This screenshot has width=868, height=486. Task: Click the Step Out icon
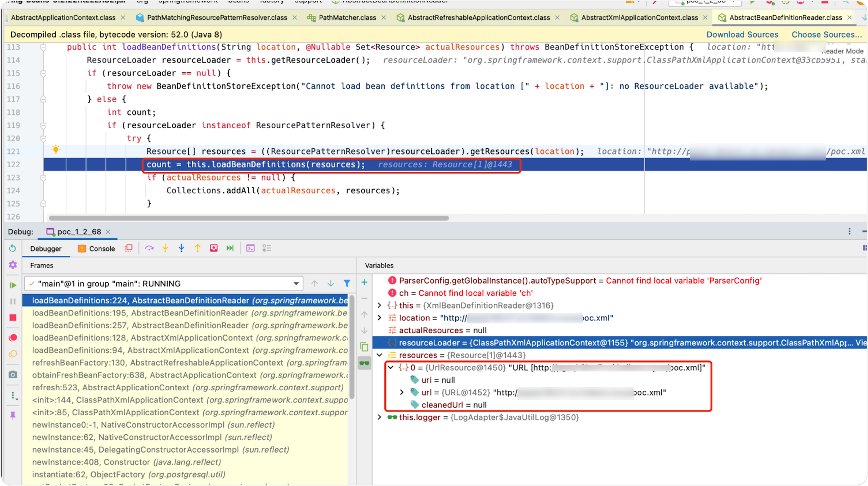198,248
